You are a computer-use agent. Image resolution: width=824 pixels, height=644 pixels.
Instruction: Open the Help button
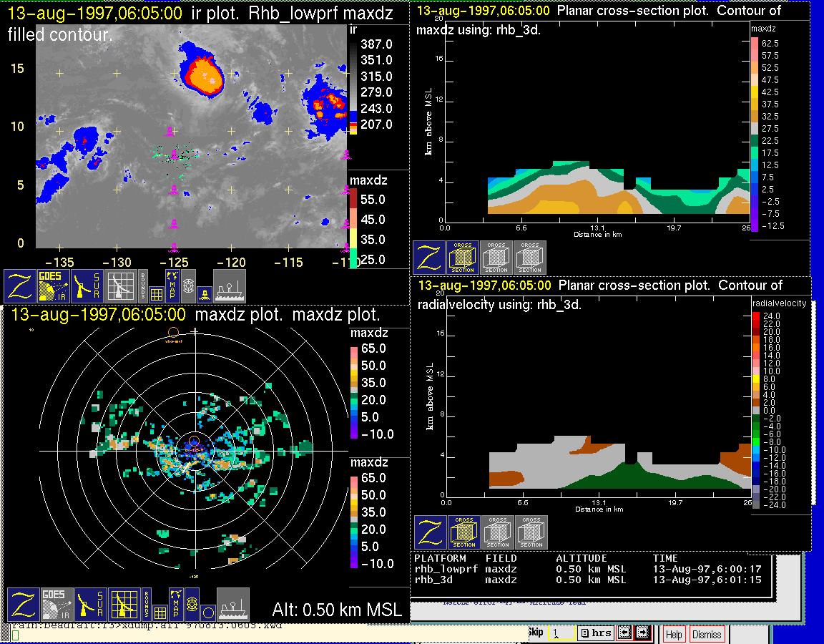click(673, 634)
